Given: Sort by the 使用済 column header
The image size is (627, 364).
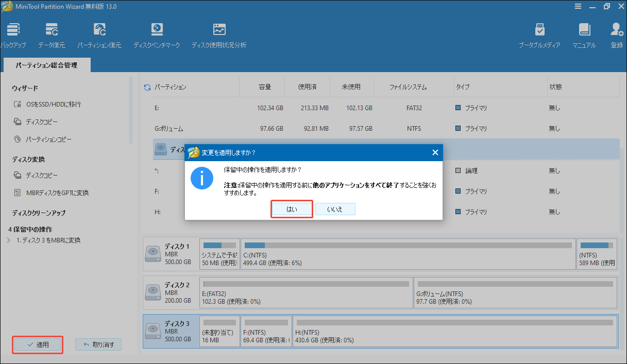Looking at the screenshot, I should (307, 87).
